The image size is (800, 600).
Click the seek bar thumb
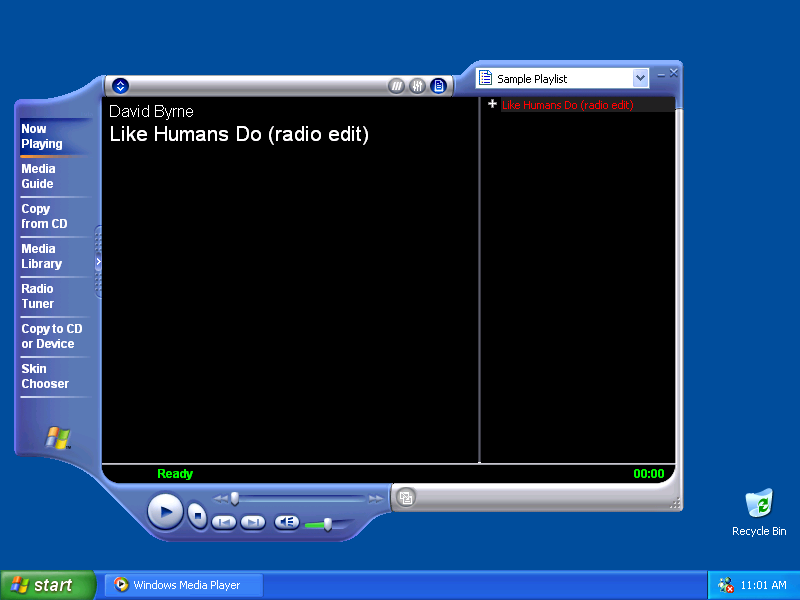point(235,498)
